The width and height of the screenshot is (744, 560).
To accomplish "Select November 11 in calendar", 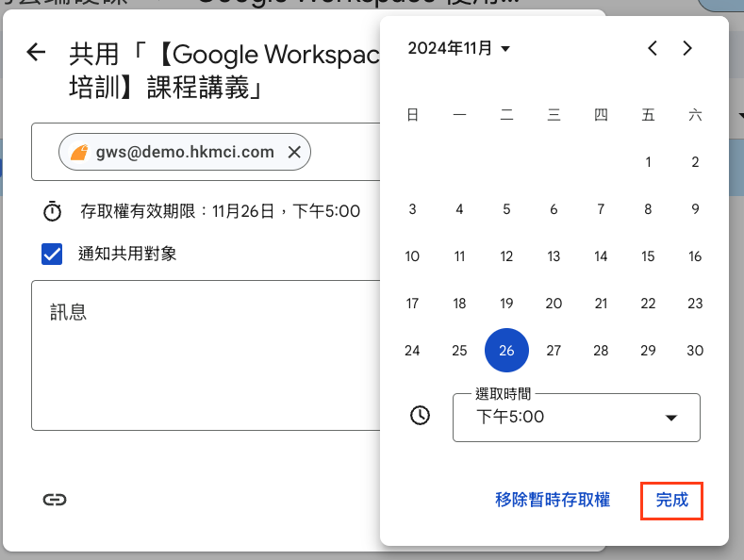I will [x=459, y=256].
